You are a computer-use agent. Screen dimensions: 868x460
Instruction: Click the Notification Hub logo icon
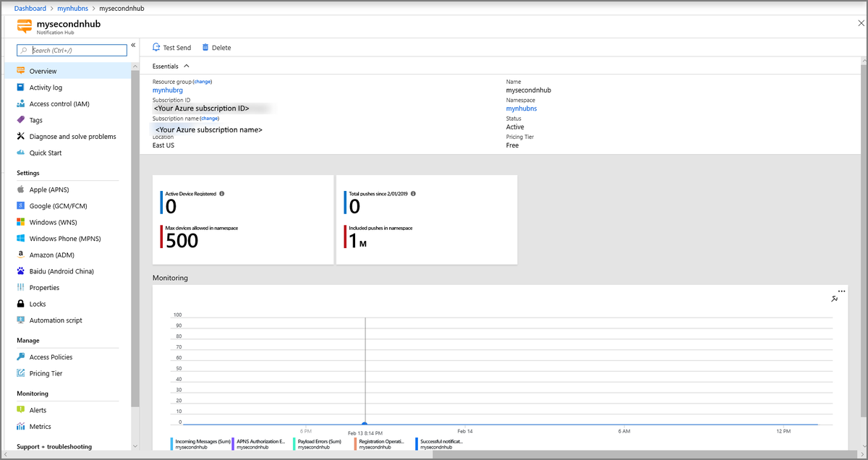(25, 27)
